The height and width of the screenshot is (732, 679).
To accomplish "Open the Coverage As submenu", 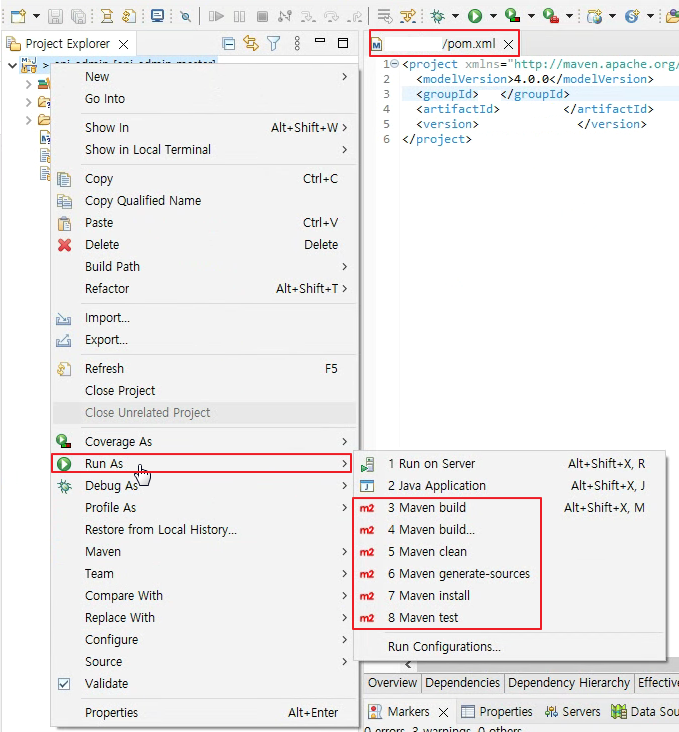I will coord(204,441).
